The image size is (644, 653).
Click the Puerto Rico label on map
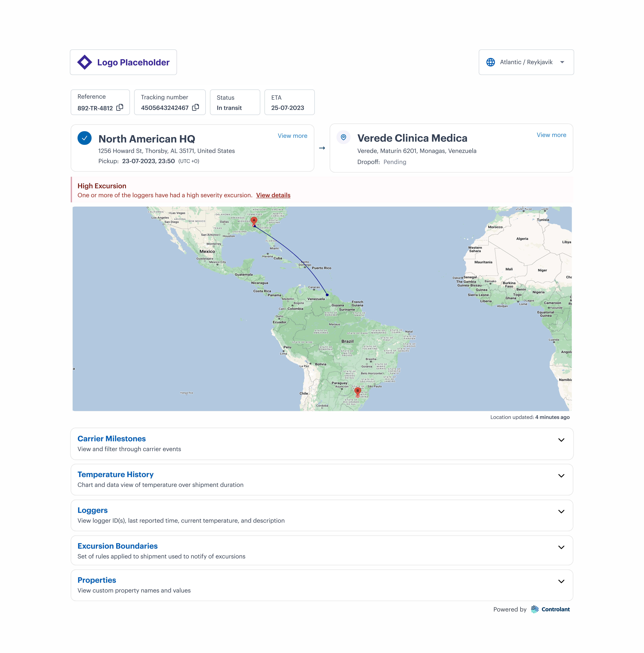coord(321,268)
